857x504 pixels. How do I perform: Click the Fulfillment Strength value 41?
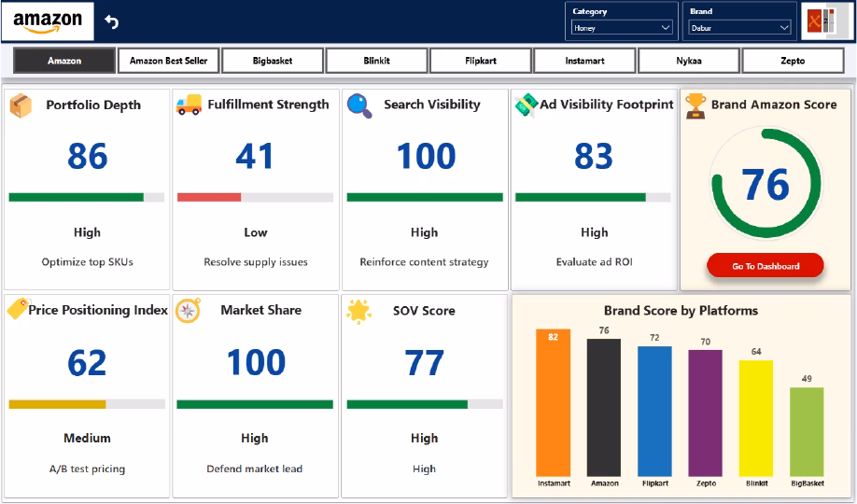(x=255, y=157)
